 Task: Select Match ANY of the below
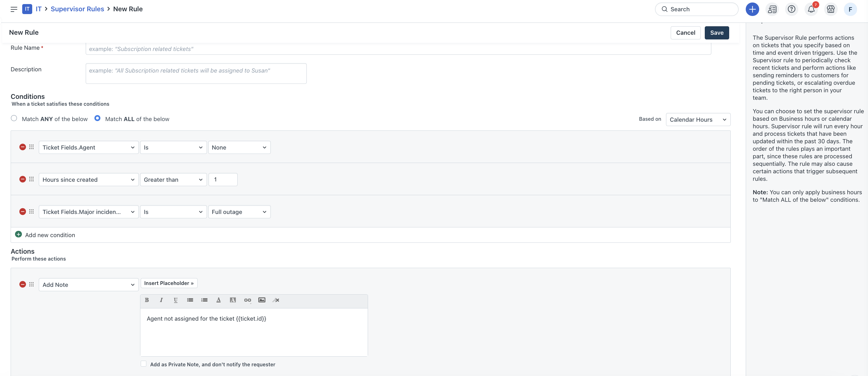click(14, 118)
